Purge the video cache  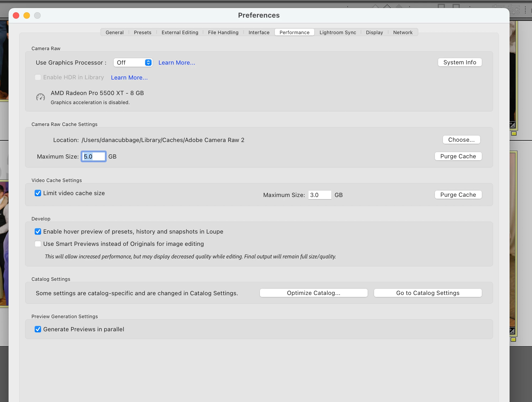coord(458,195)
